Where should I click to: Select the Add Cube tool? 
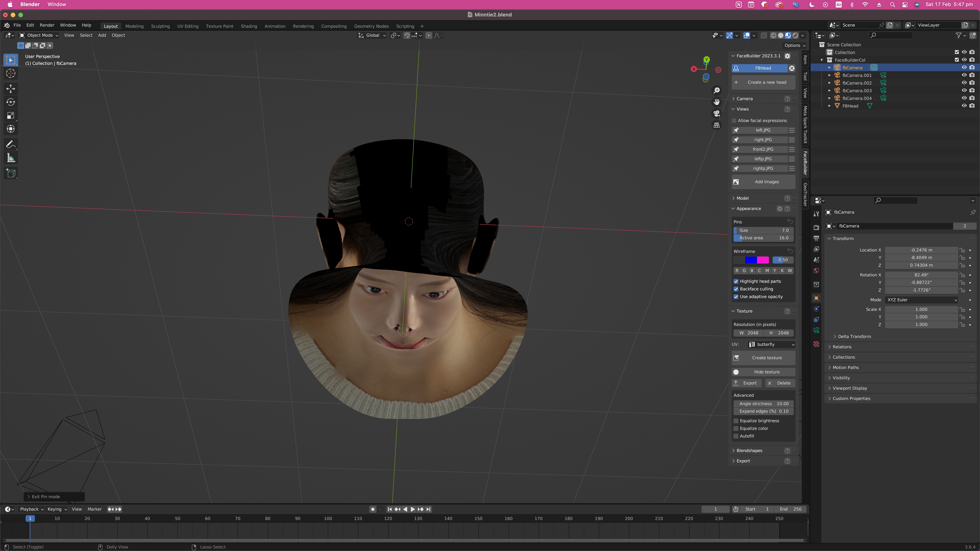point(11,173)
